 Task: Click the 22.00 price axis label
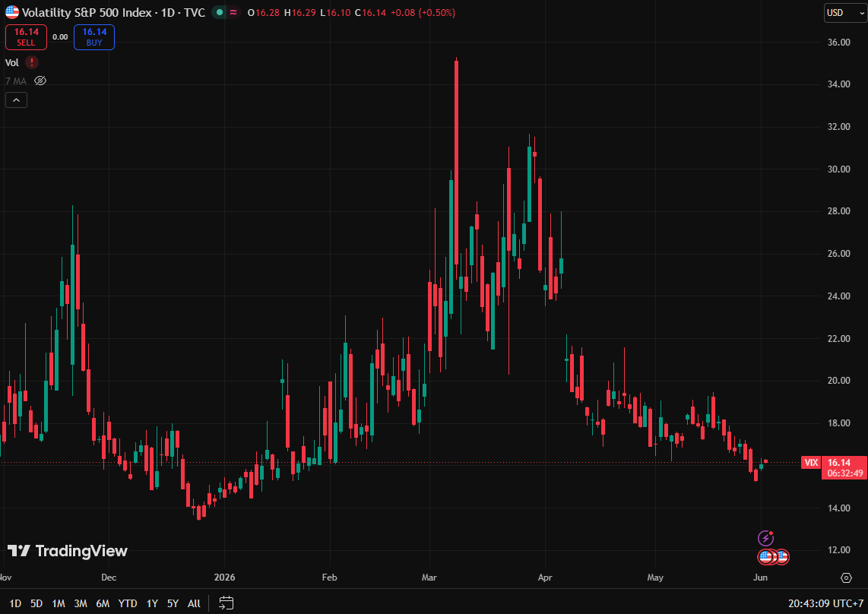pyautogui.click(x=838, y=338)
